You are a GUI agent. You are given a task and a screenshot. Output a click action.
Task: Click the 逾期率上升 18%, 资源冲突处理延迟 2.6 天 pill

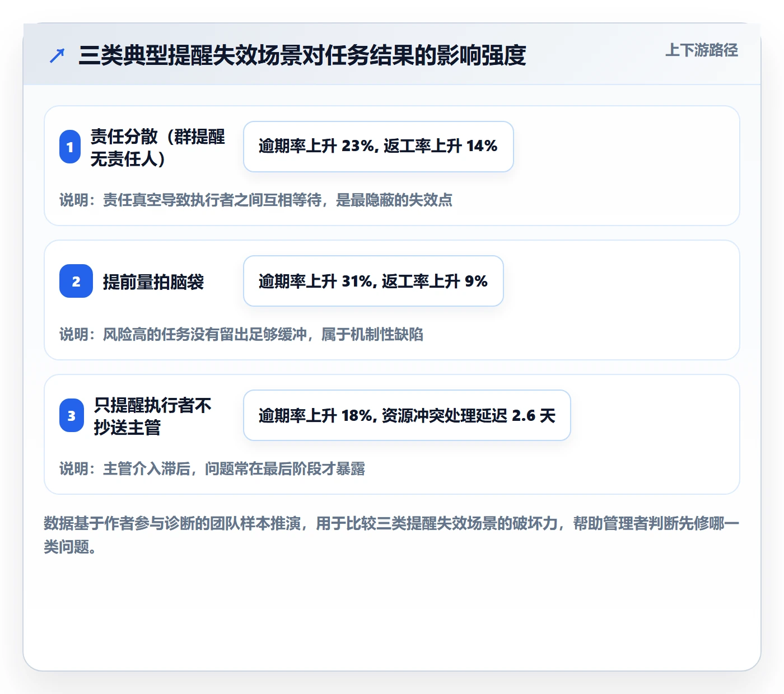[407, 415]
